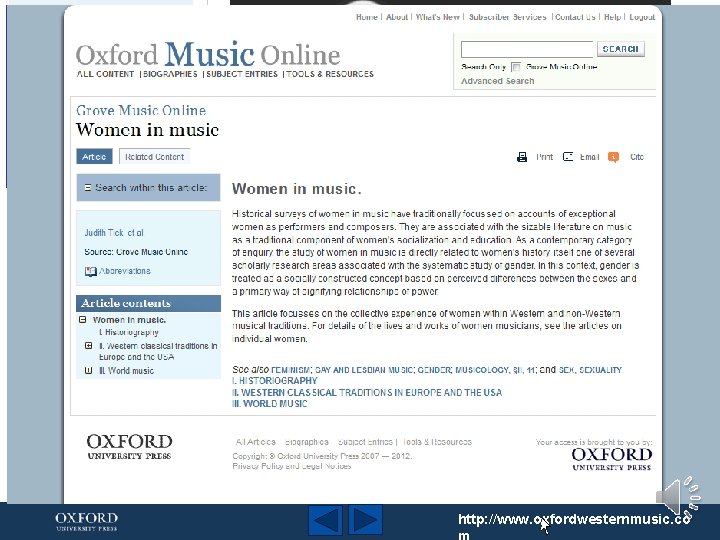Open the Abbreviations link
The width and height of the screenshot is (720, 540).
[x=125, y=271]
